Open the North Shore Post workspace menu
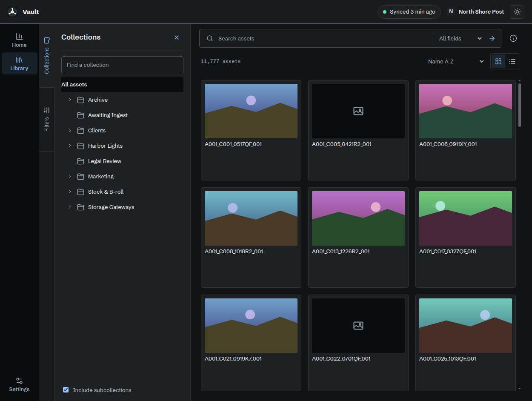The height and width of the screenshot is (401, 532). [x=476, y=12]
